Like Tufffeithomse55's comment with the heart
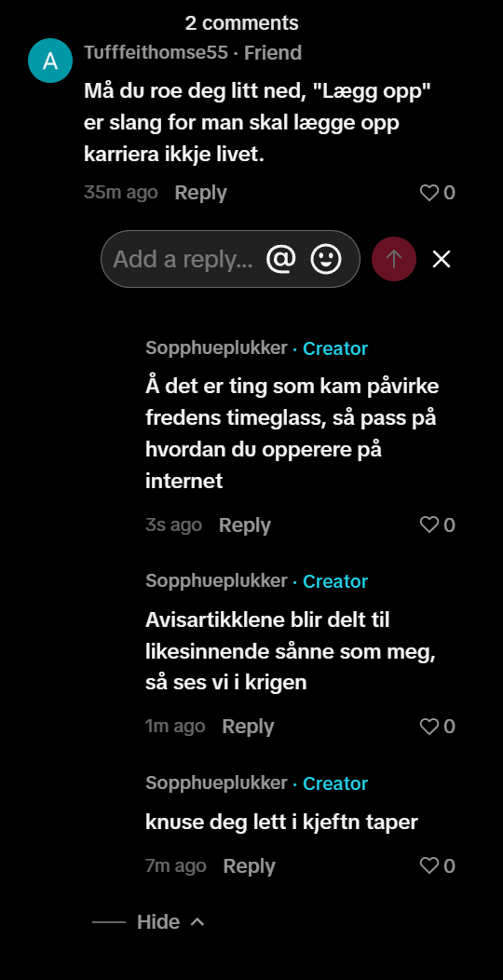 [428, 193]
